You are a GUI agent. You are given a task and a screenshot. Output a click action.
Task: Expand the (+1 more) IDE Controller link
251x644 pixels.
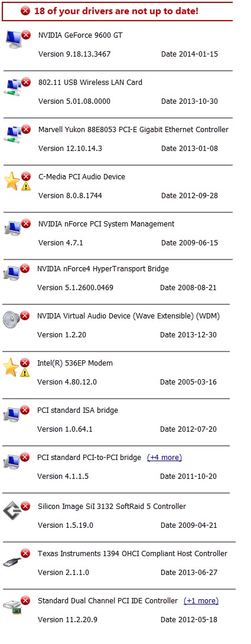pos(201,601)
